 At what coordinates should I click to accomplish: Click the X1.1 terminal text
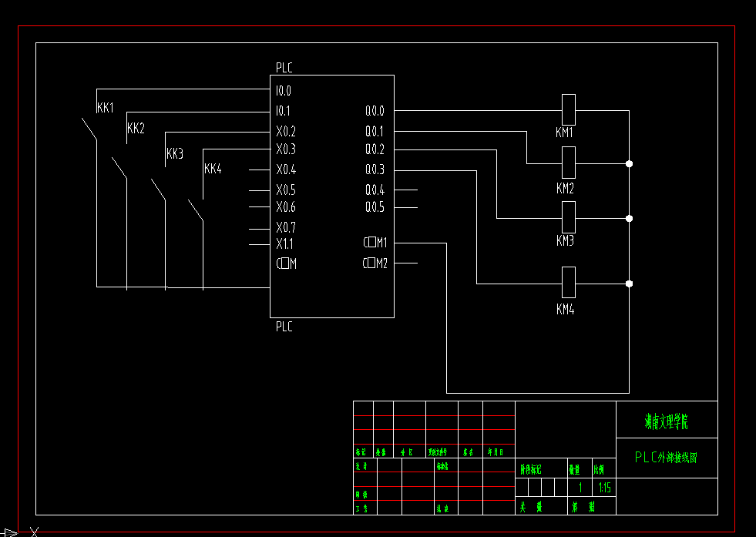coord(284,244)
